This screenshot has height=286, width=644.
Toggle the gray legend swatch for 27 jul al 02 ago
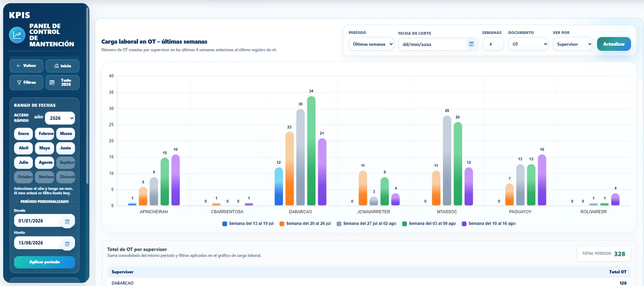[x=339, y=224]
